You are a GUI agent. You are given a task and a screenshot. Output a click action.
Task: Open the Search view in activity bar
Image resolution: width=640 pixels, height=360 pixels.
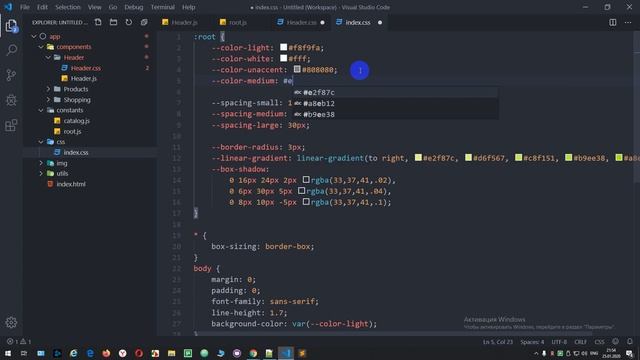coord(11,50)
